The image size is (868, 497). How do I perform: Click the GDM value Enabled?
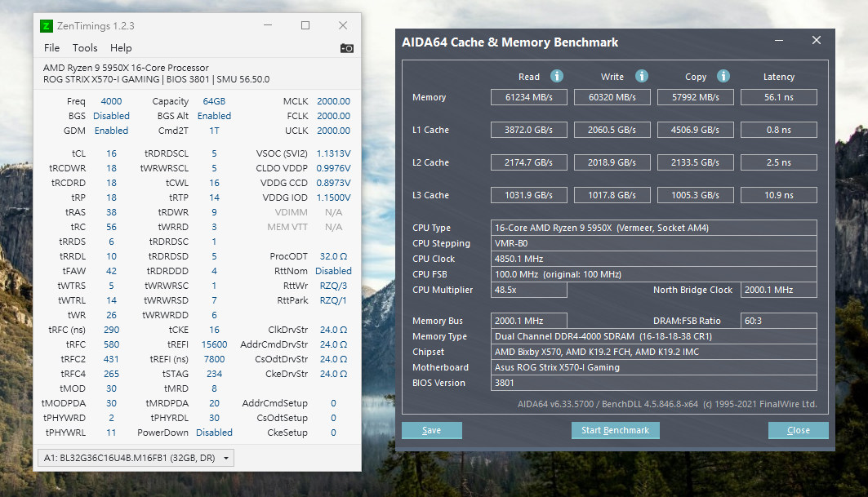pos(111,131)
